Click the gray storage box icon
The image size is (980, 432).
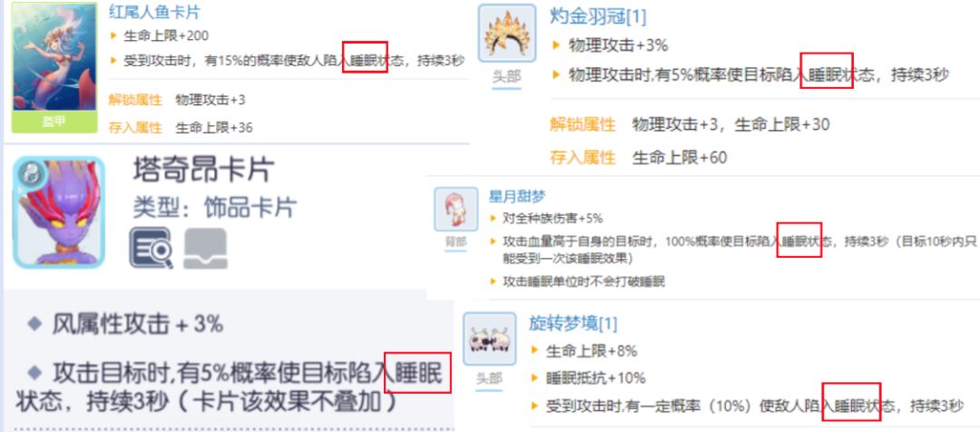(205, 248)
